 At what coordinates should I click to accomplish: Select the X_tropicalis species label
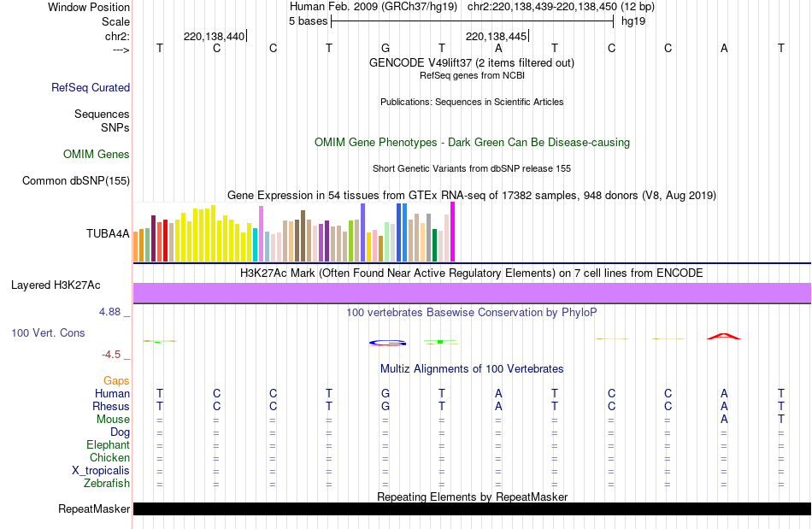tap(101, 471)
